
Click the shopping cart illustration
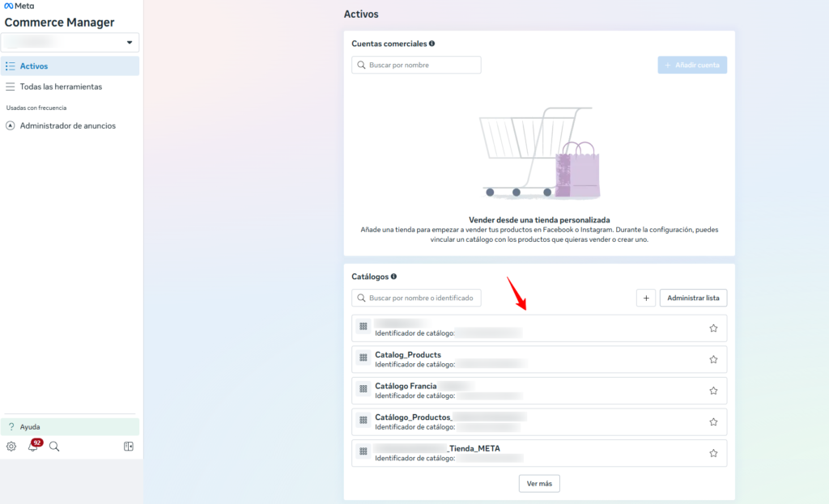(540, 153)
